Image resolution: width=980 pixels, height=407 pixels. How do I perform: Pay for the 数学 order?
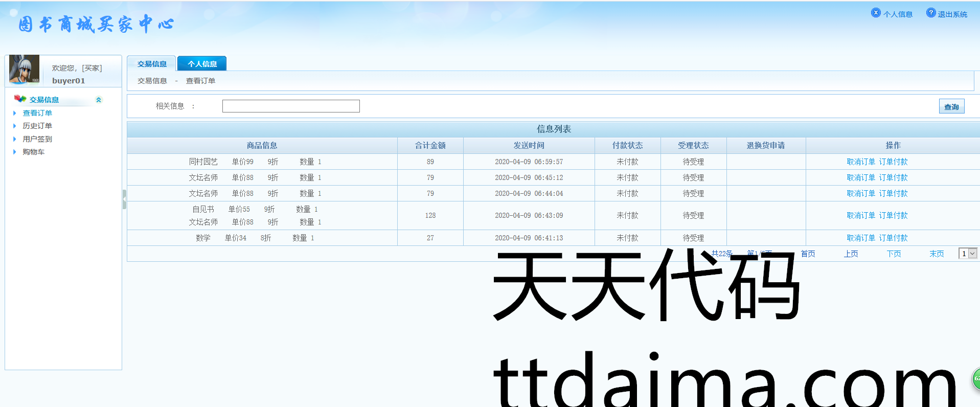pos(893,238)
